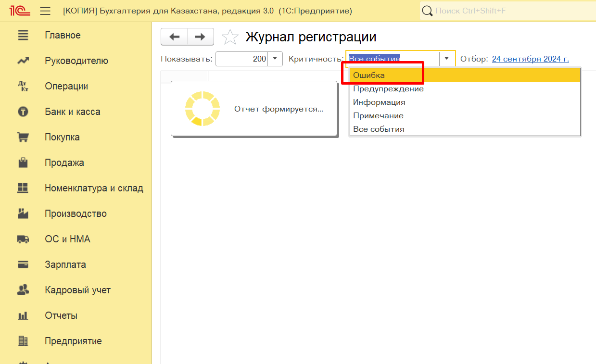
Task: Select Примечание in the dropdown list
Action: coord(465,115)
